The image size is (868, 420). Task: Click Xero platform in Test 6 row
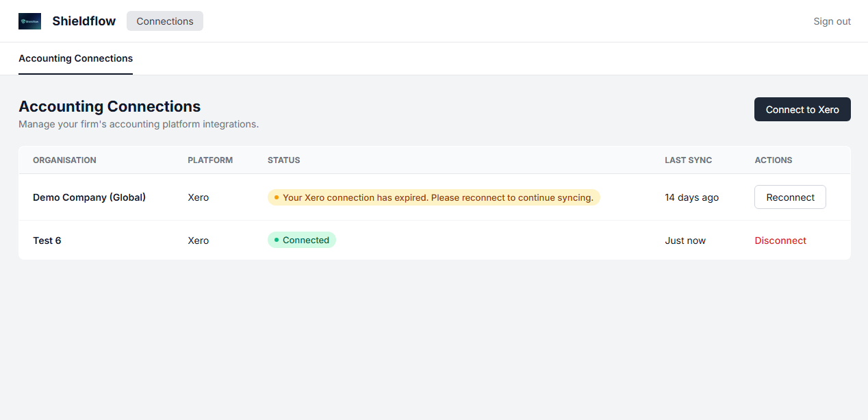(199, 240)
